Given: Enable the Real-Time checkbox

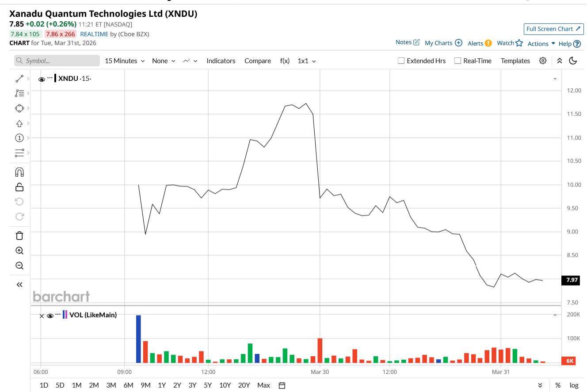Looking at the screenshot, I should pyautogui.click(x=458, y=61).
